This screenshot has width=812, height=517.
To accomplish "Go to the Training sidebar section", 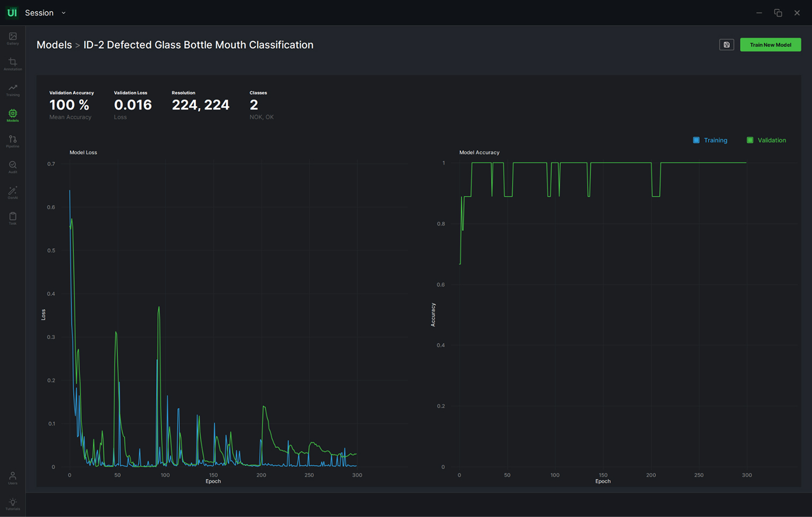I will click(x=12, y=90).
